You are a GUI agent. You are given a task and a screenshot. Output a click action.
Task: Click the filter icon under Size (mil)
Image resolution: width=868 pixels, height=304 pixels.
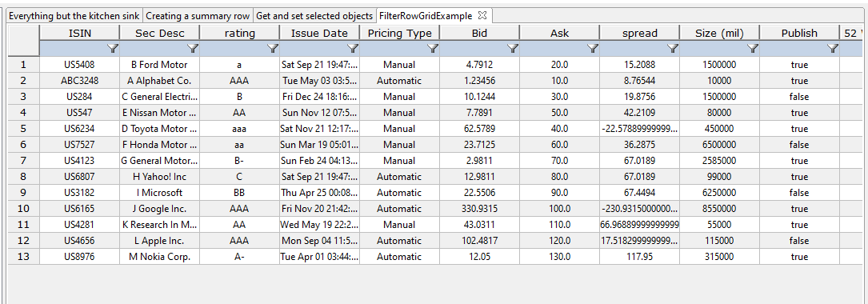tap(753, 49)
